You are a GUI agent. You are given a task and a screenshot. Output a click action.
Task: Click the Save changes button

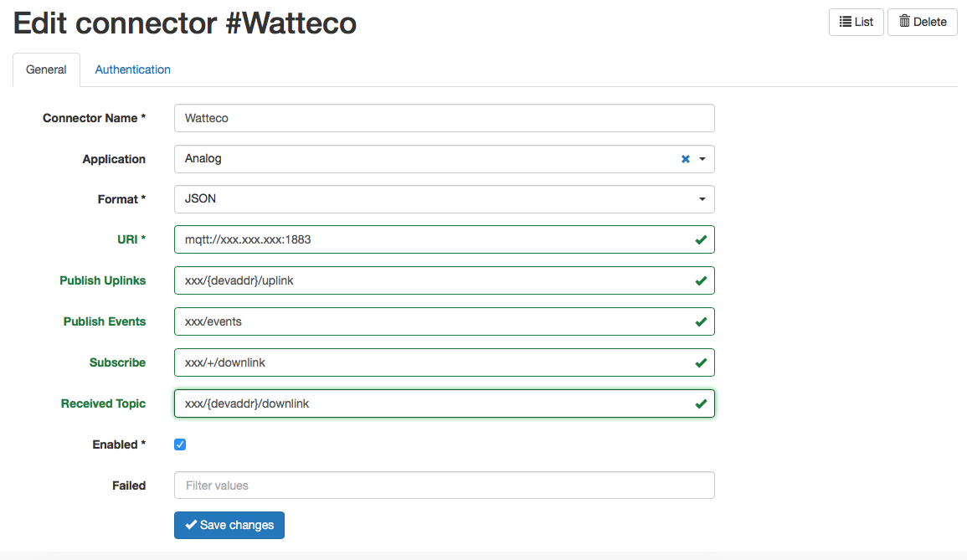click(x=229, y=525)
